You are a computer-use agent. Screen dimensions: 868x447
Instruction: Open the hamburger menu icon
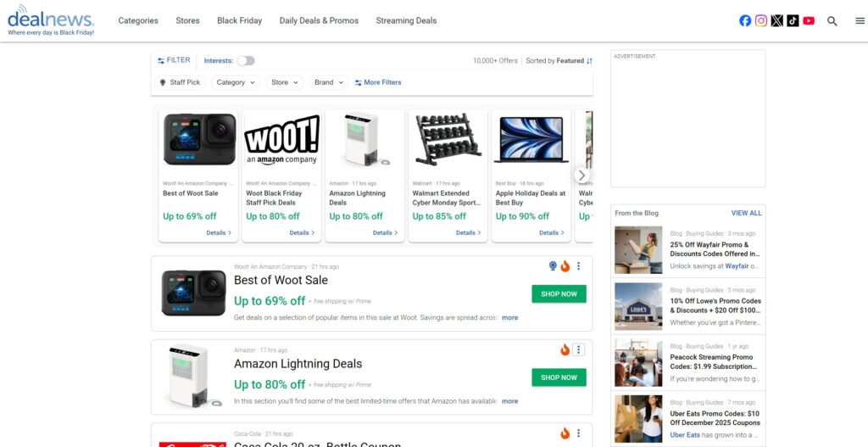click(x=860, y=21)
